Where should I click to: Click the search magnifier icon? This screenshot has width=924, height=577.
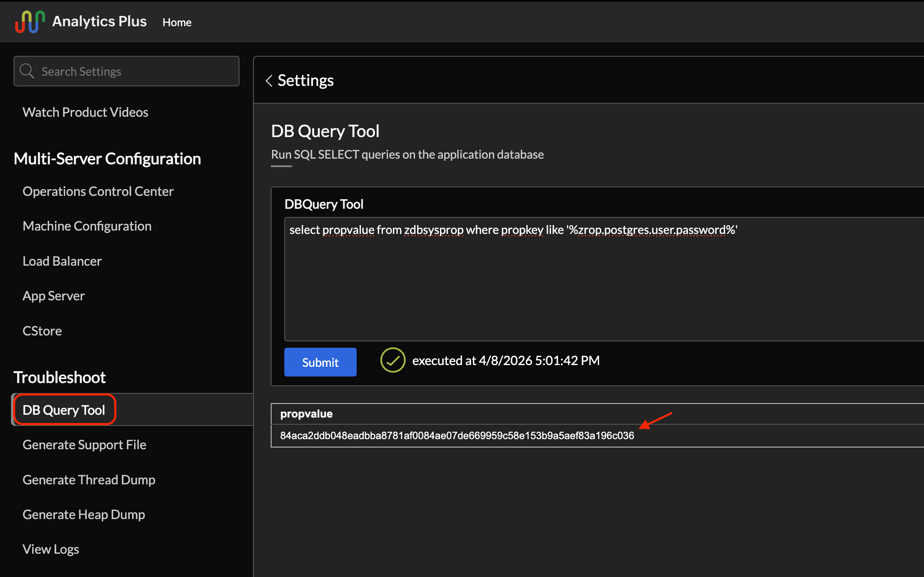pos(27,71)
